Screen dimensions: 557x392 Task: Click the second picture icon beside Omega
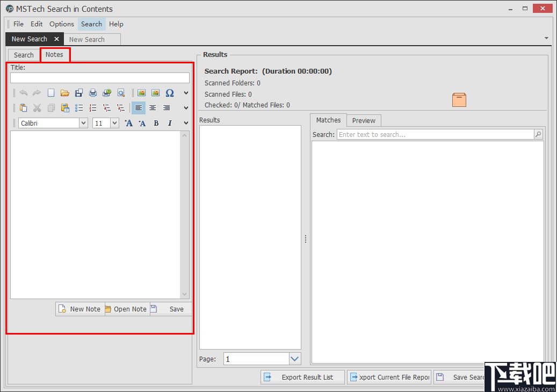156,93
